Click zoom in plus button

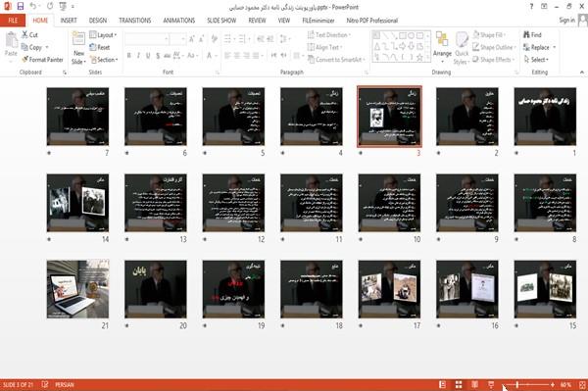(553, 384)
